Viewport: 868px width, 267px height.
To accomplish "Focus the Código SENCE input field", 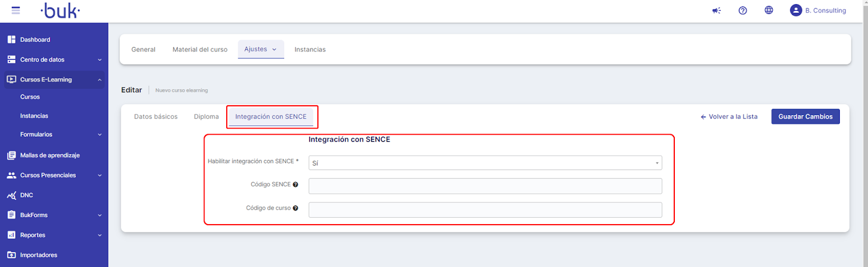I will click(485, 186).
